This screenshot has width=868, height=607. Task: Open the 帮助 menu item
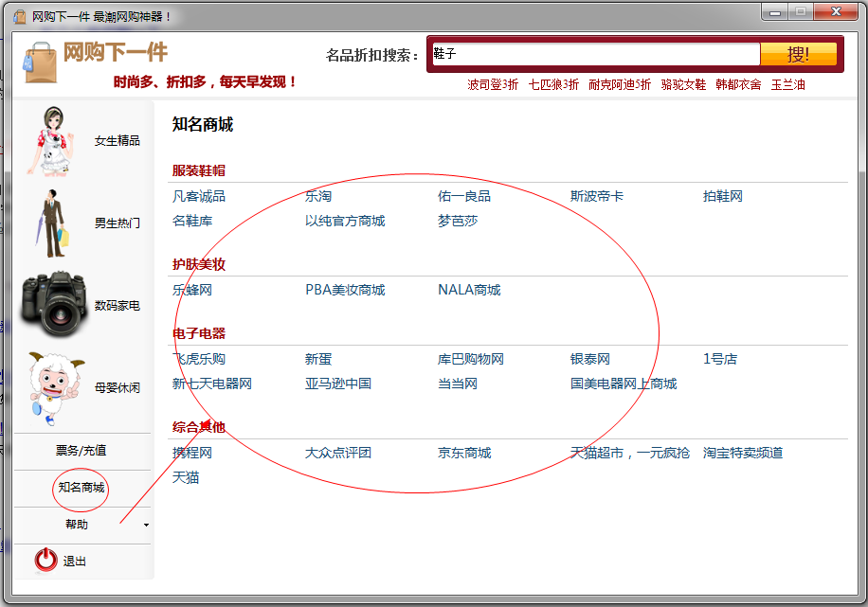[77, 525]
